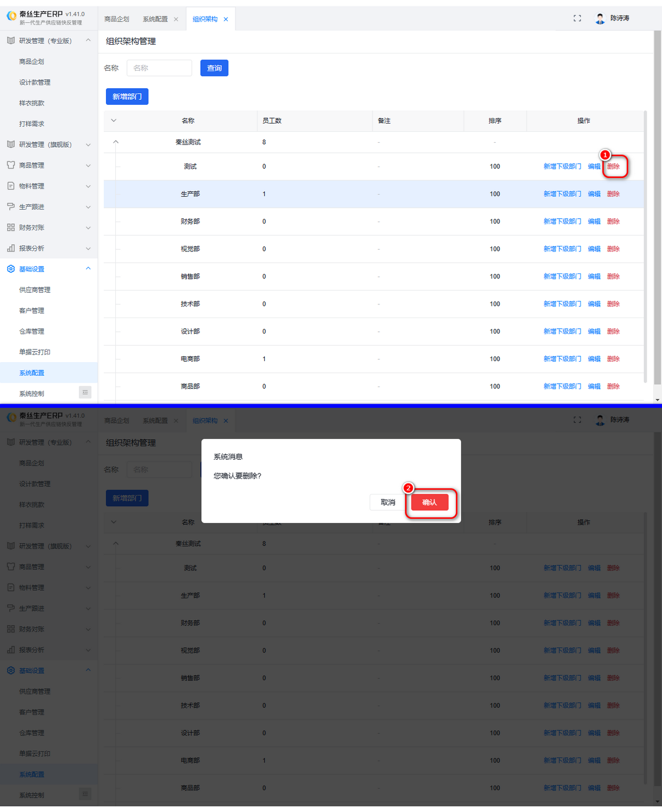Click the fullscreen toggle icon in header
The image size is (662, 812).
[577, 18]
